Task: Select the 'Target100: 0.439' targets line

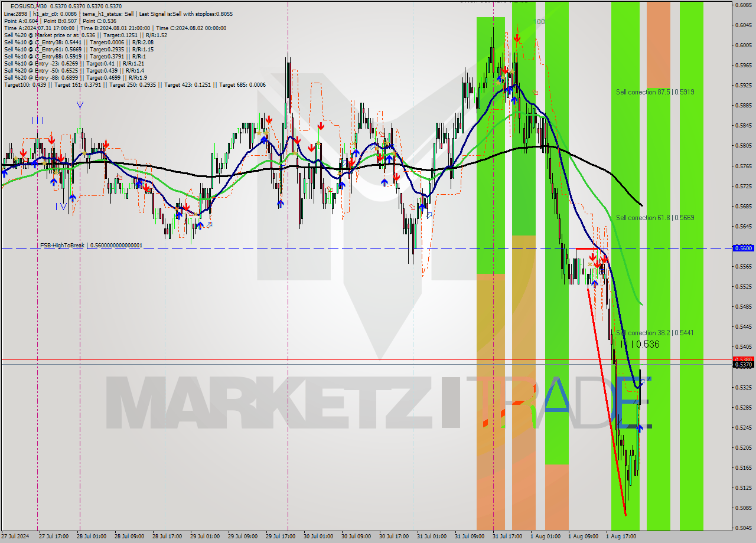Action: pos(135,84)
